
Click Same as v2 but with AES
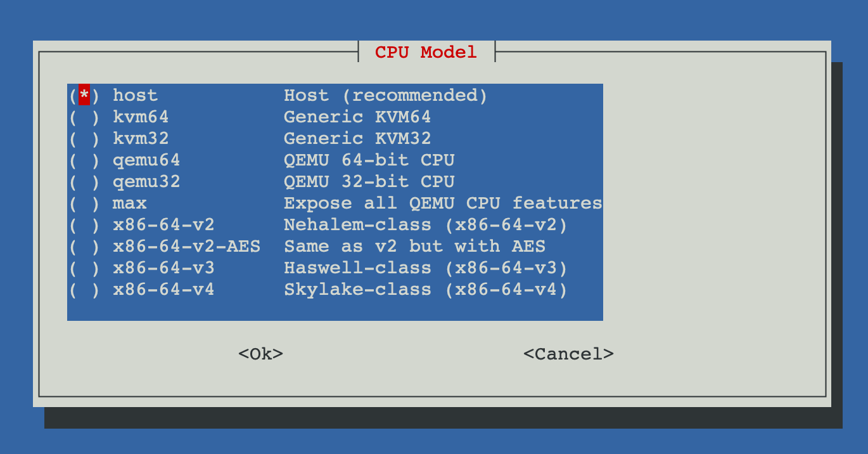pos(414,247)
